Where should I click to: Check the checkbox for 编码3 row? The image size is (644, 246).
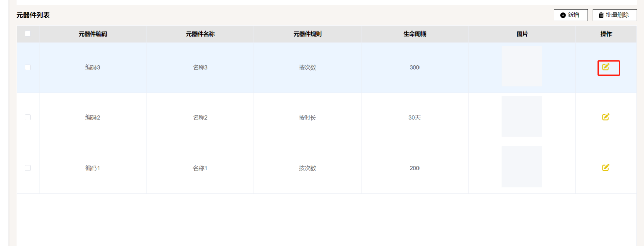(28, 67)
